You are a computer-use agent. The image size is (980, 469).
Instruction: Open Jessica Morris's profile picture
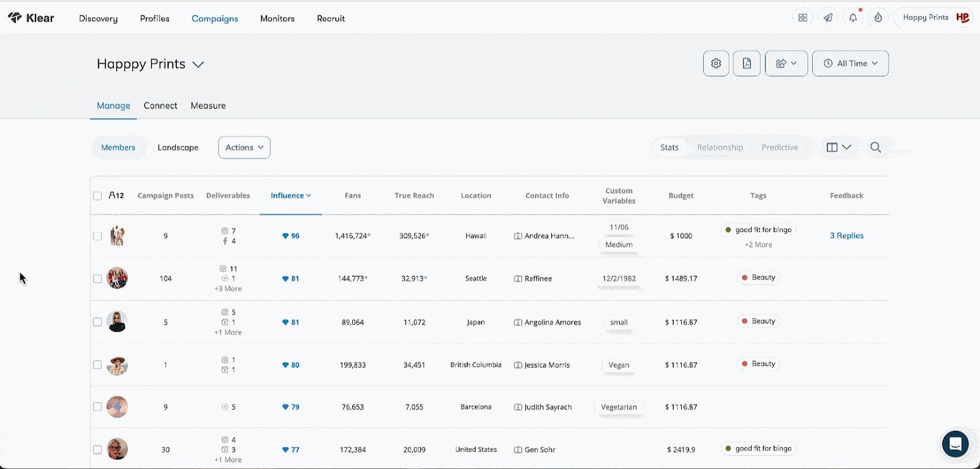117,365
